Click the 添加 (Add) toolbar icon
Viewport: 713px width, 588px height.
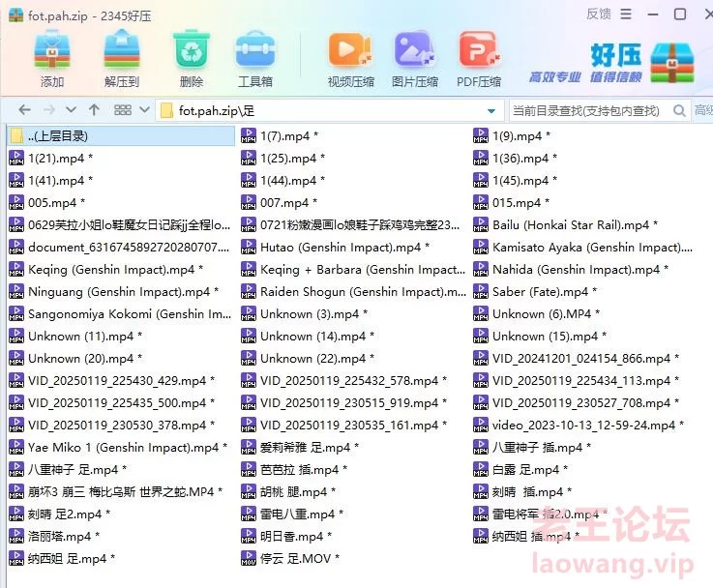[x=52, y=50]
